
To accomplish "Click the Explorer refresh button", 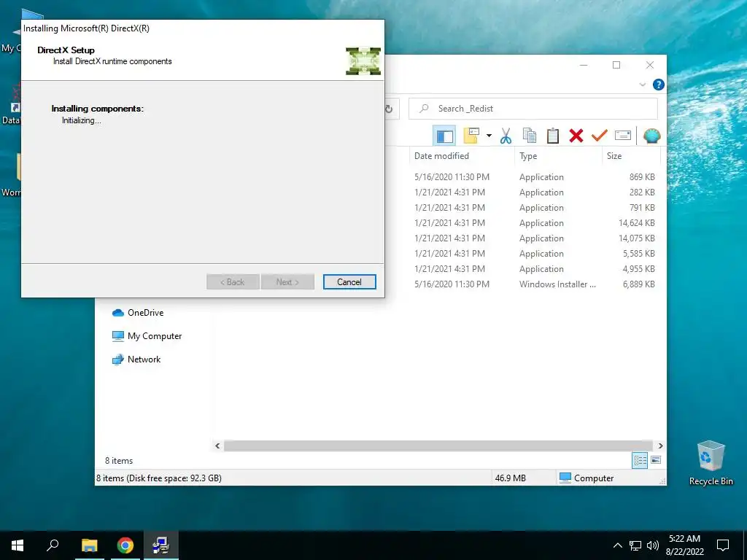I will (x=390, y=109).
